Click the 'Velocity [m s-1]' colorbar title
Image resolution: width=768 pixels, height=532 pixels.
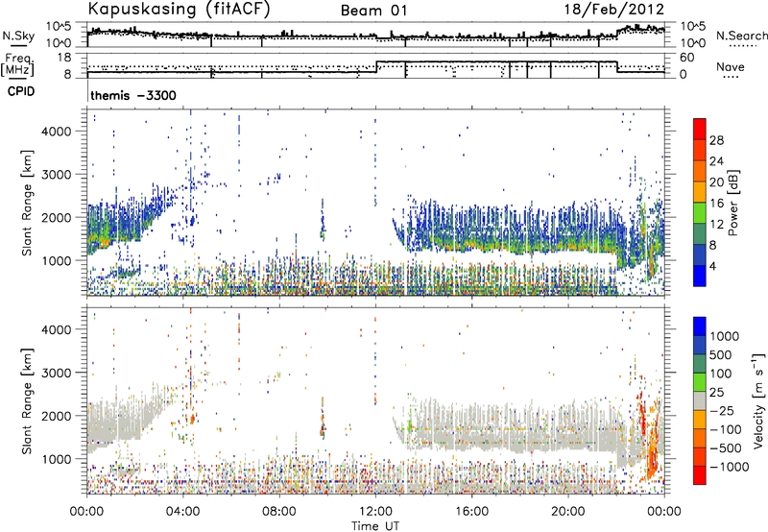758,400
